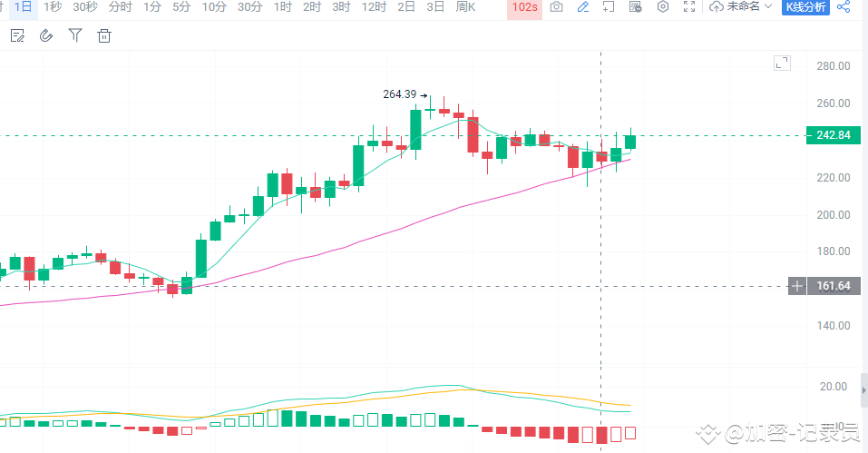The height and width of the screenshot is (453, 868).
Task: Open the edit note drawing icon
Action: click(x=17, y=36)
